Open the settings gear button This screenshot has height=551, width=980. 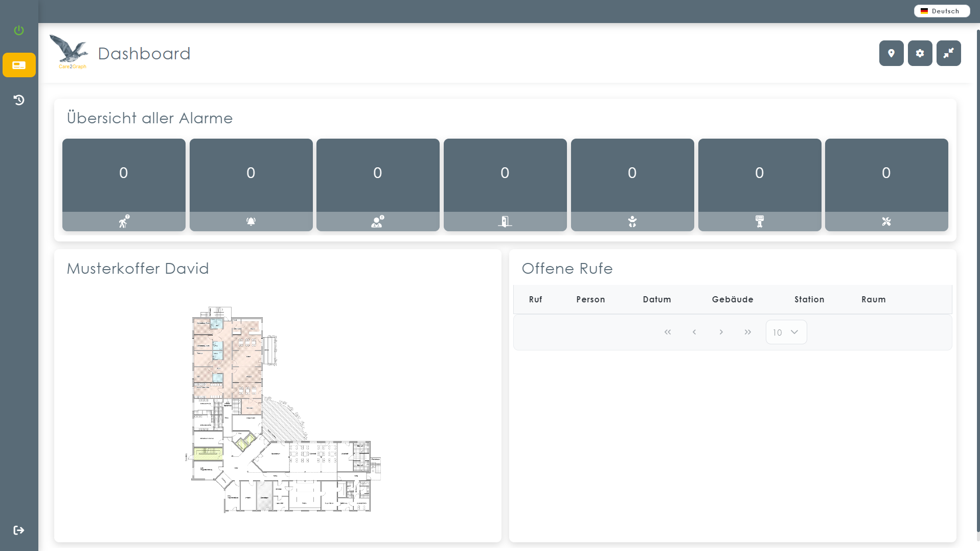point(920,53)
